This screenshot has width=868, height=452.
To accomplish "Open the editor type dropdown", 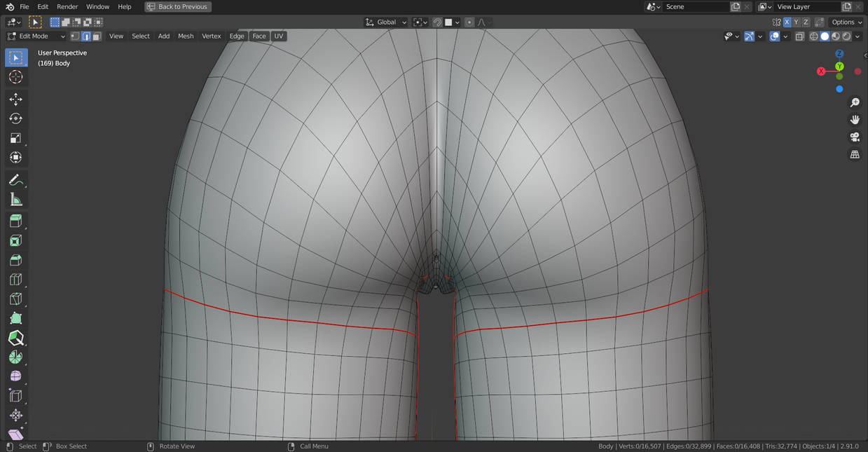I will [15, 22].
